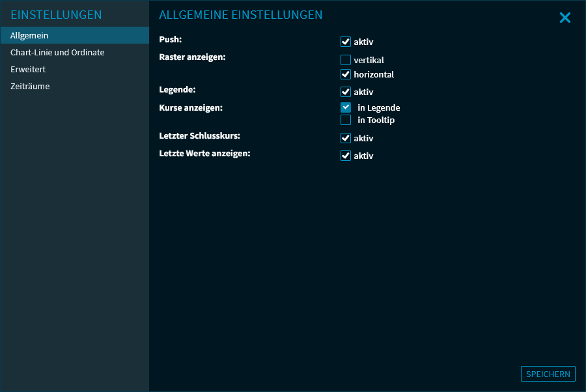Go to the Zeiträume settings page
Viewport: 586px width, 392px height.
click(x=30, y=86)
